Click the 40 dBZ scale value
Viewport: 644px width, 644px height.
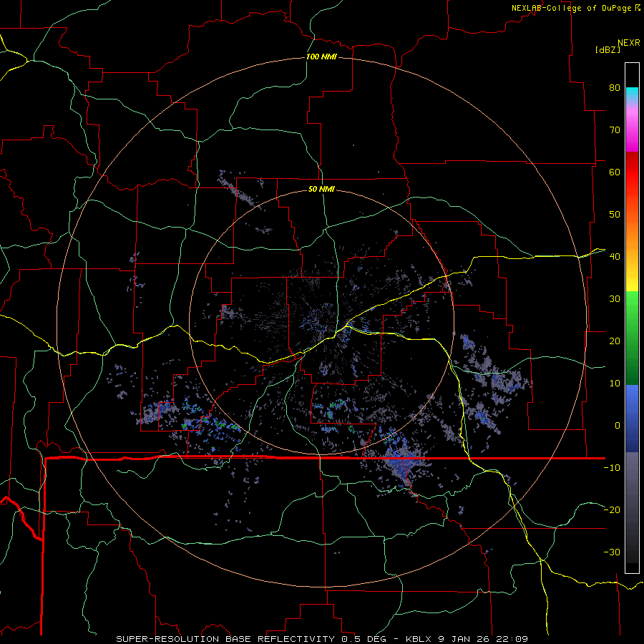tap(615, 257)
